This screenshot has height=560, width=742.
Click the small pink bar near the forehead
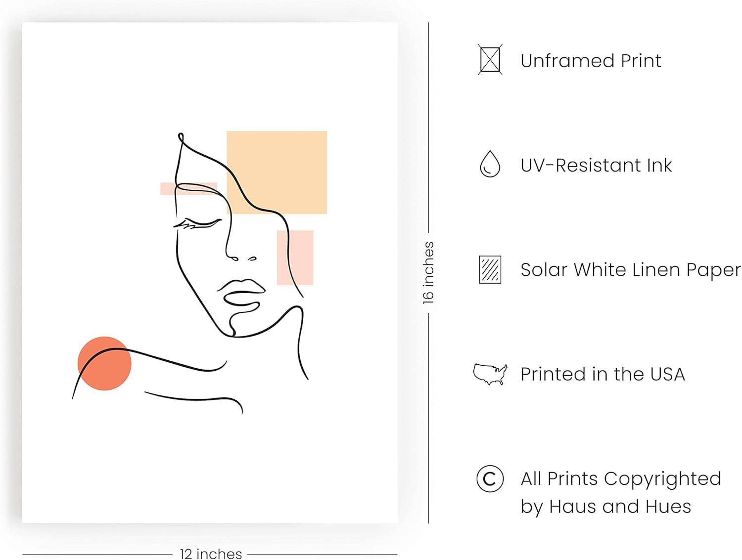coord(188,188)
